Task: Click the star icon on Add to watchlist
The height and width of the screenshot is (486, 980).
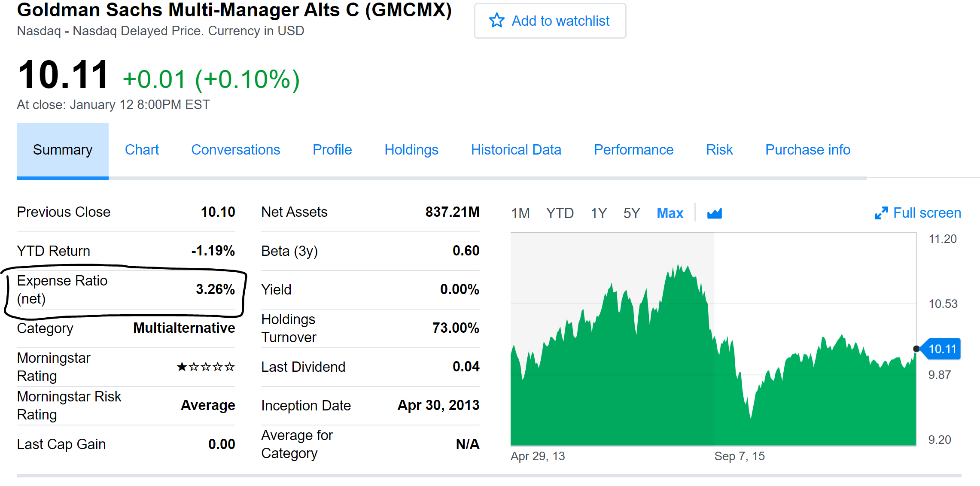Action: [497, 20]
